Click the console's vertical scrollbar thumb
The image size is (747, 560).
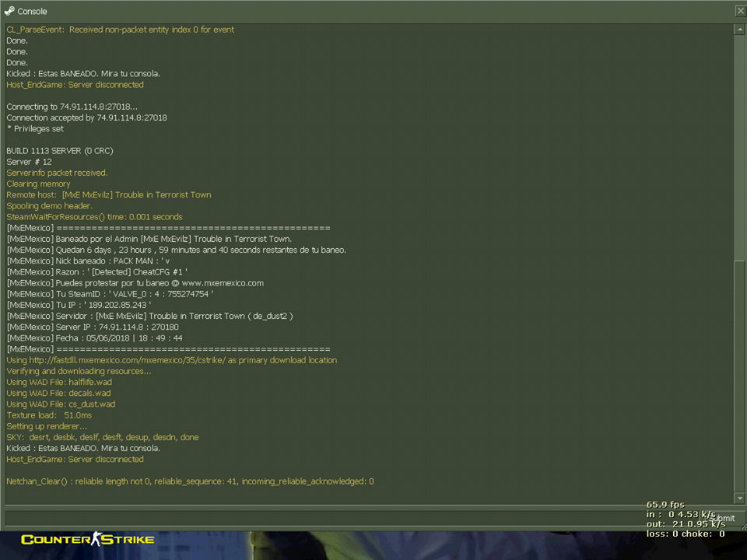pyautogui.click(x=739, y=376)
